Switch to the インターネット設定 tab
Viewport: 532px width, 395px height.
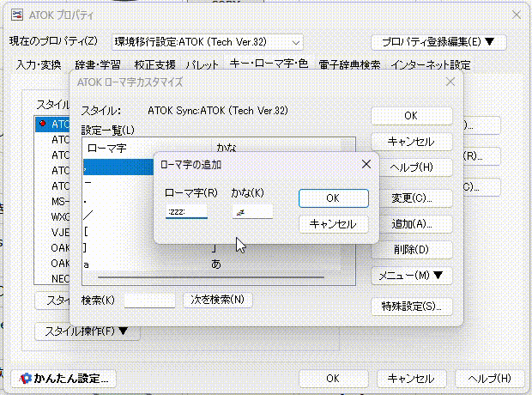431,64
